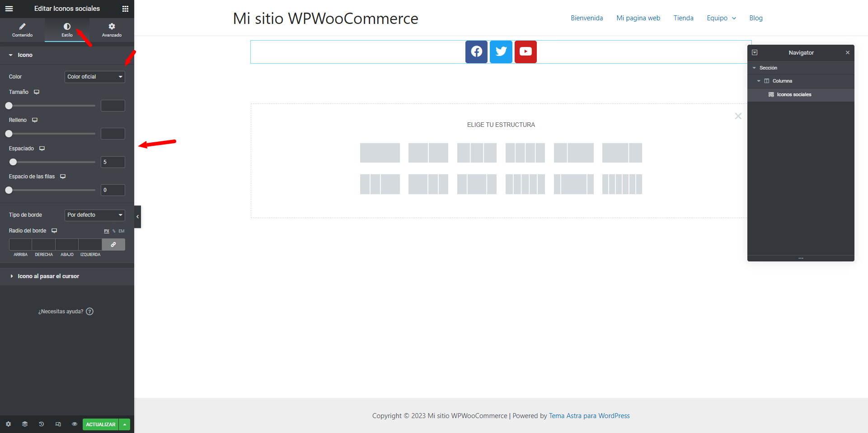The image size is (868, 433).
Task: Choose the three equal columns structure
Action: [x=477, y=153]
